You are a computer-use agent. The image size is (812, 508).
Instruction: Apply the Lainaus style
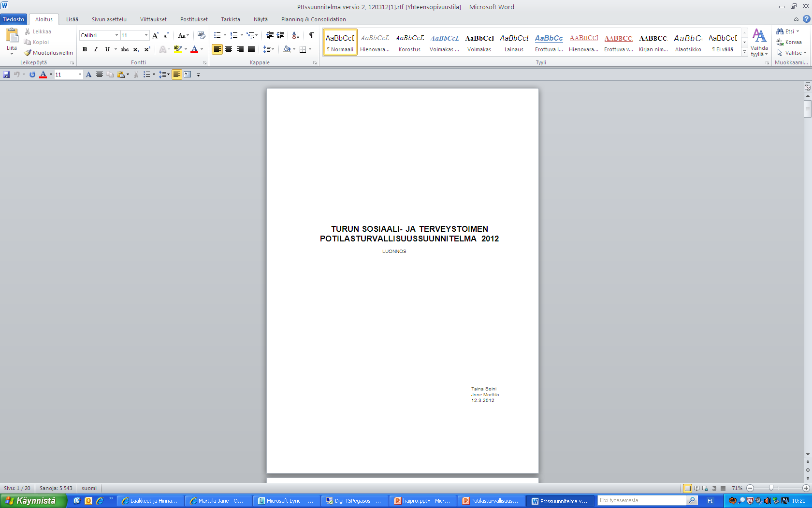(514, 42)
